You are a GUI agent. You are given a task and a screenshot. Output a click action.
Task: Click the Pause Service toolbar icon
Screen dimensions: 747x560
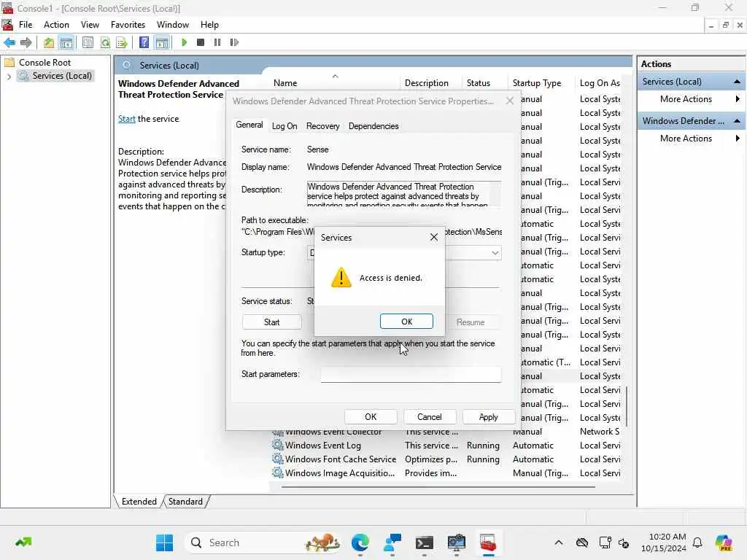(217, 42)
